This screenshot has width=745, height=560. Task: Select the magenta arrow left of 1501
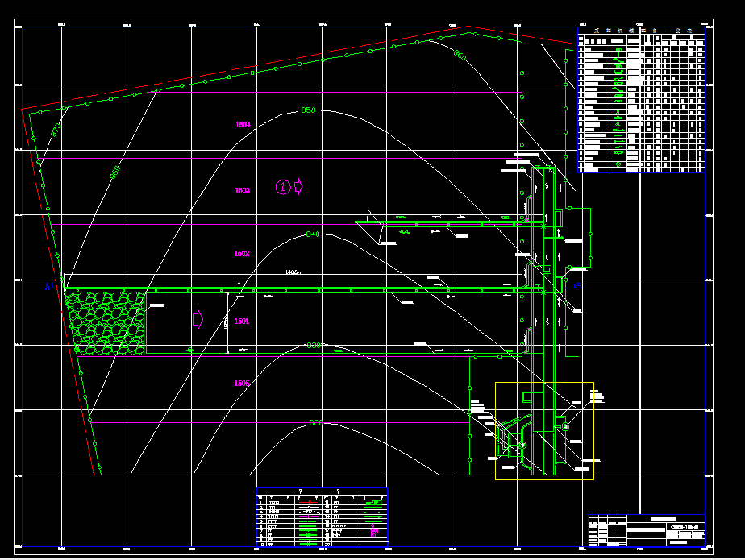point(198,319)
